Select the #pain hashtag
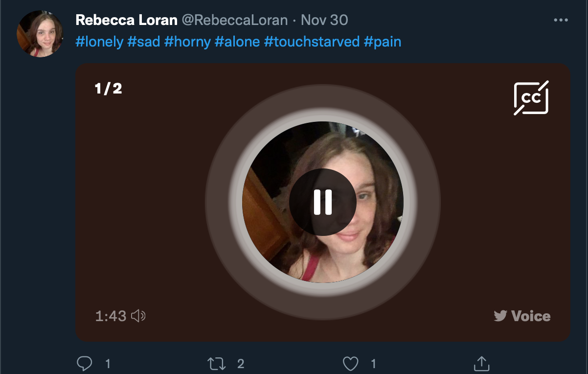 (383, 42)
